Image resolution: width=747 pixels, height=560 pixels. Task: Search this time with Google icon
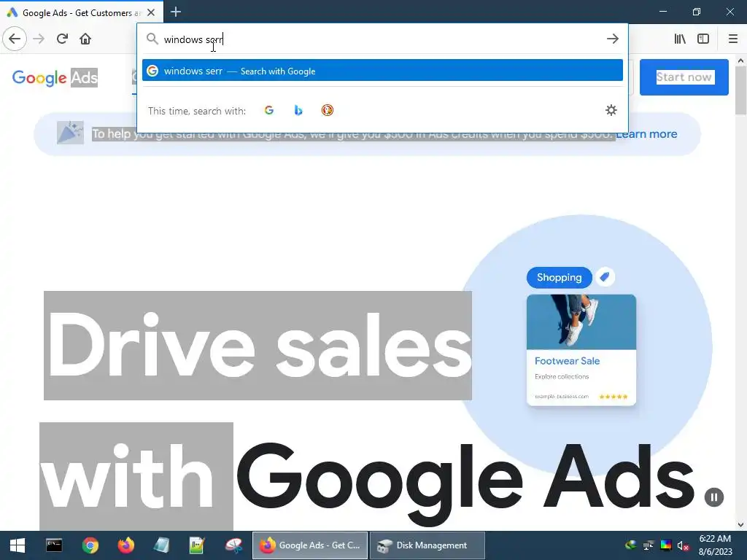[x=269, y=111]
